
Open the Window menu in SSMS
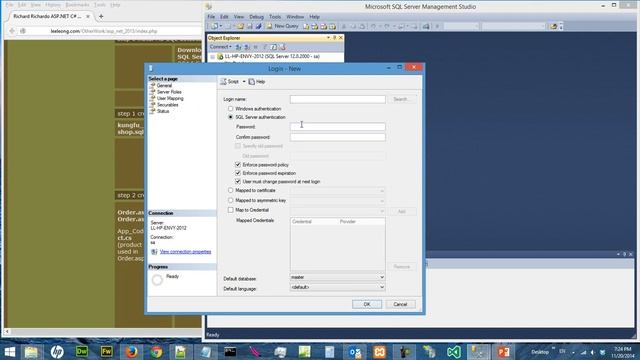click(x=295, y=17)
